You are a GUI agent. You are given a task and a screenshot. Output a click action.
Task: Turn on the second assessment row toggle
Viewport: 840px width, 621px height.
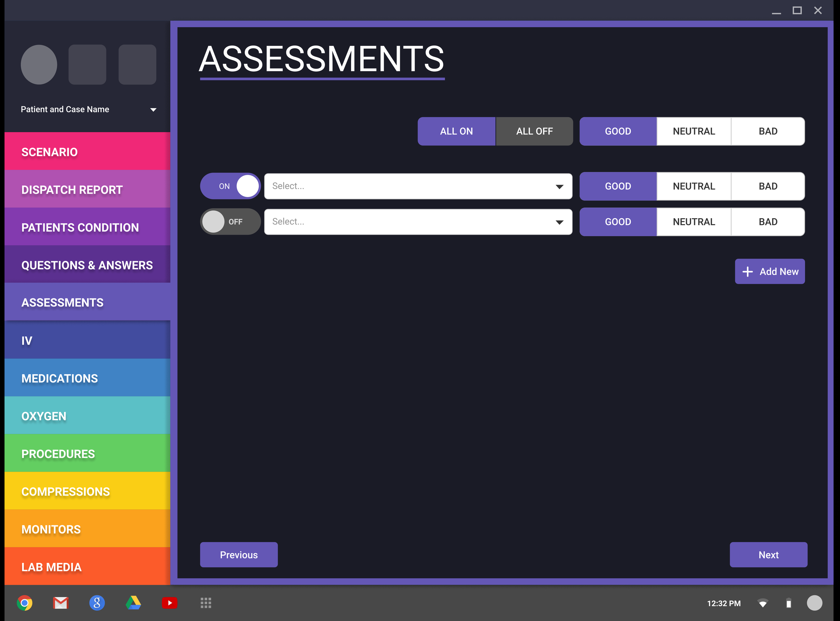(230, 222)
